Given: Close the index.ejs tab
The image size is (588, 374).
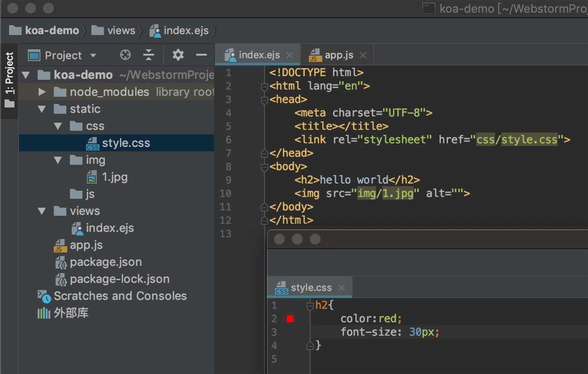Looking at the screenshot, I should (x=290, y=55).
